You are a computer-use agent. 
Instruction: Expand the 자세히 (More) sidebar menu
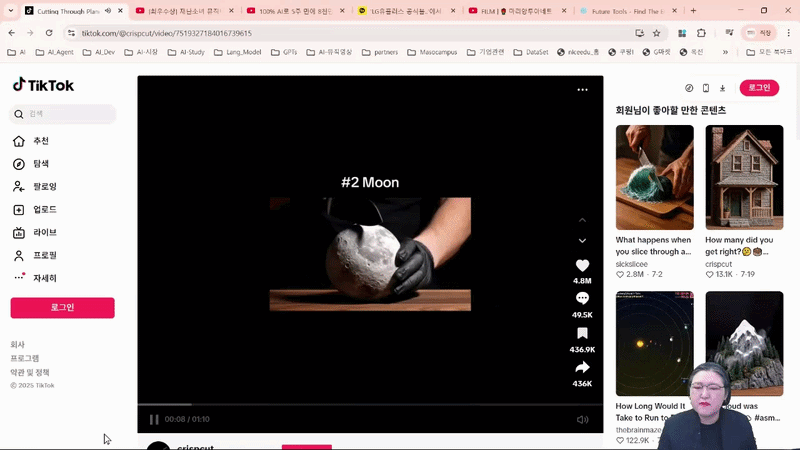(44, 278)
